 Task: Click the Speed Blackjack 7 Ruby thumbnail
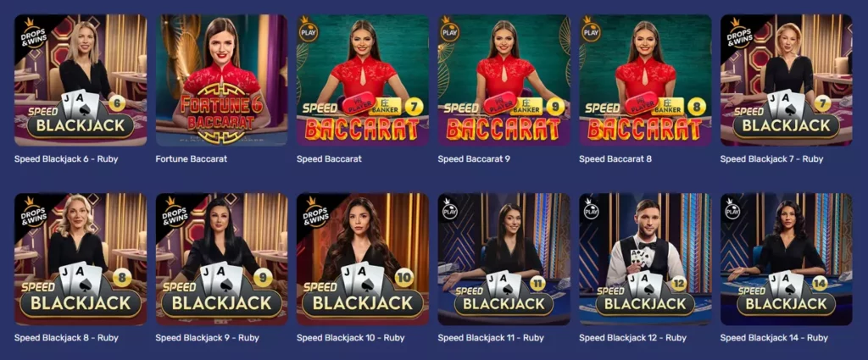pos(786,80)
